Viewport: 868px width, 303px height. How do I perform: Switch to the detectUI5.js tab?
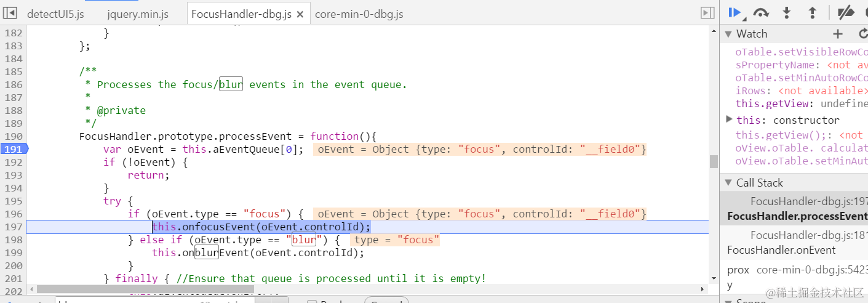(55, 14)
